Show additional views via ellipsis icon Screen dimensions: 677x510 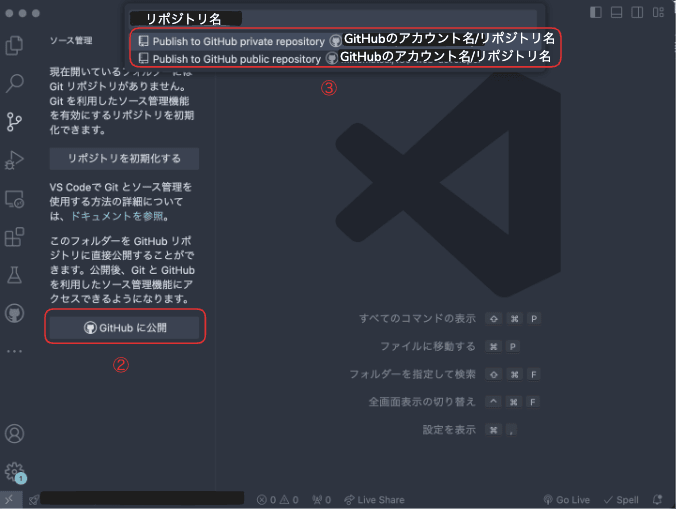(x=14, y=351)
